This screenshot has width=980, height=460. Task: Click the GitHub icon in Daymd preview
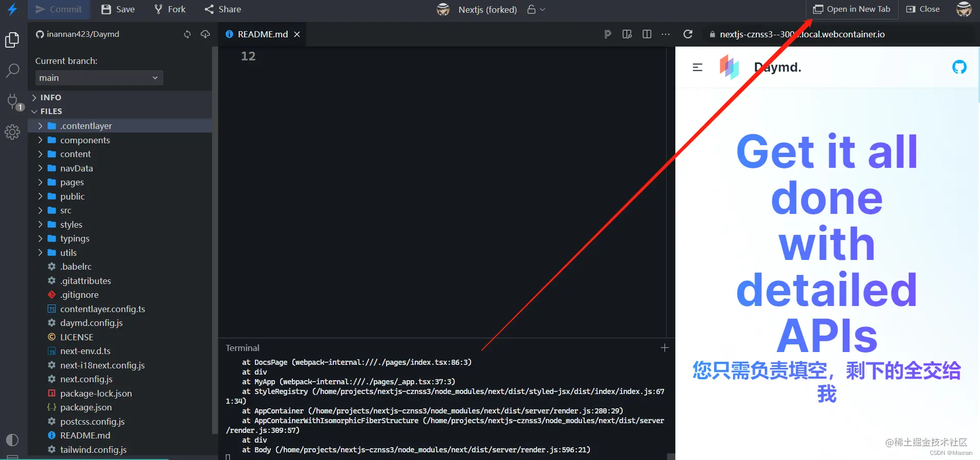[x=960, y=67]
